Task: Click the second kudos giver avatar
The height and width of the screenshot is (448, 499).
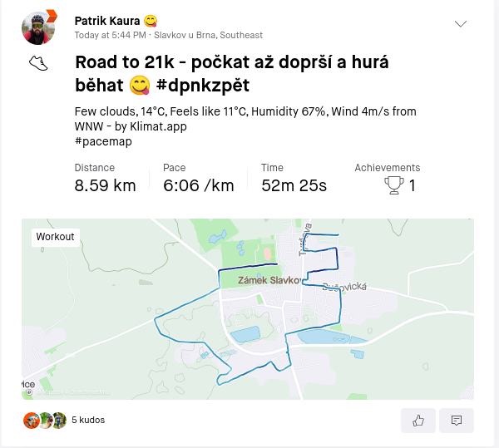Action: [45, 421]
